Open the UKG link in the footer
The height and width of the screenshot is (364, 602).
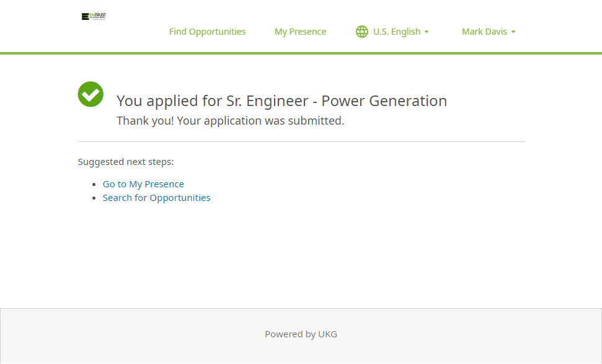click(327, 334)
